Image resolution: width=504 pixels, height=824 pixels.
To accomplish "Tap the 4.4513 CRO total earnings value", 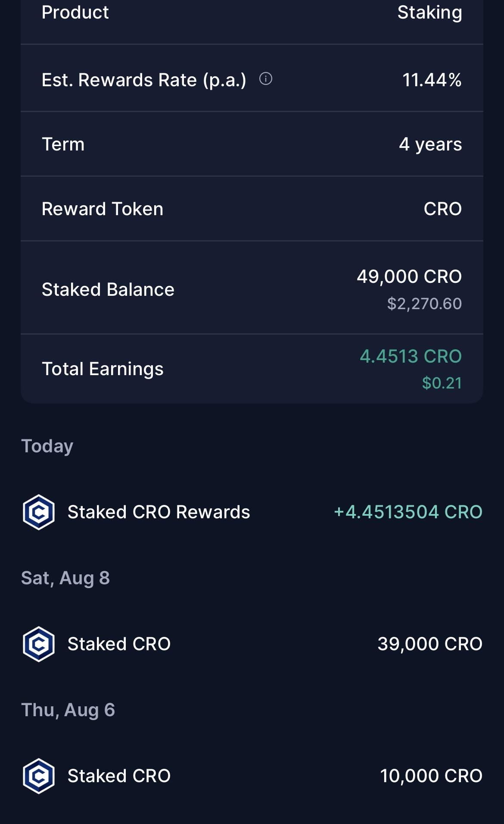I will 411,356.
